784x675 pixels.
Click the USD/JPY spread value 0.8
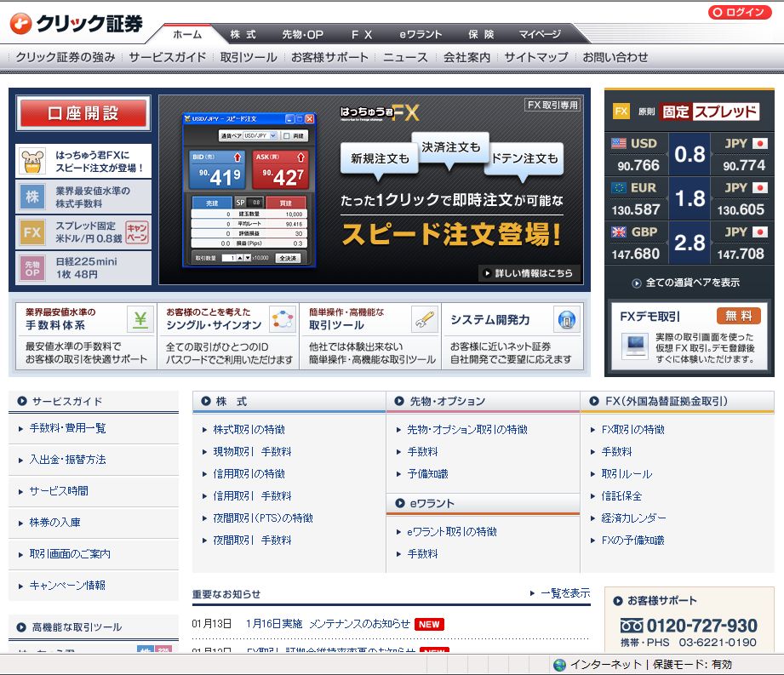coord(690,155)
